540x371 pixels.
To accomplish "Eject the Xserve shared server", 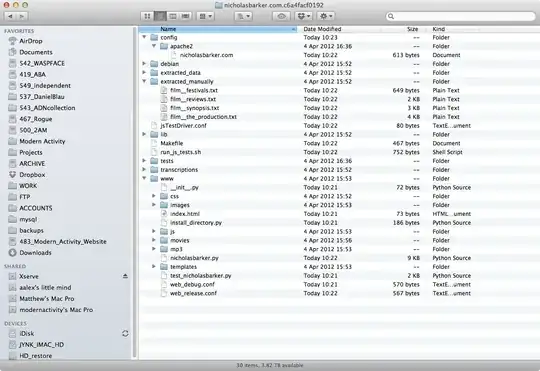I will tap(125, 276).
